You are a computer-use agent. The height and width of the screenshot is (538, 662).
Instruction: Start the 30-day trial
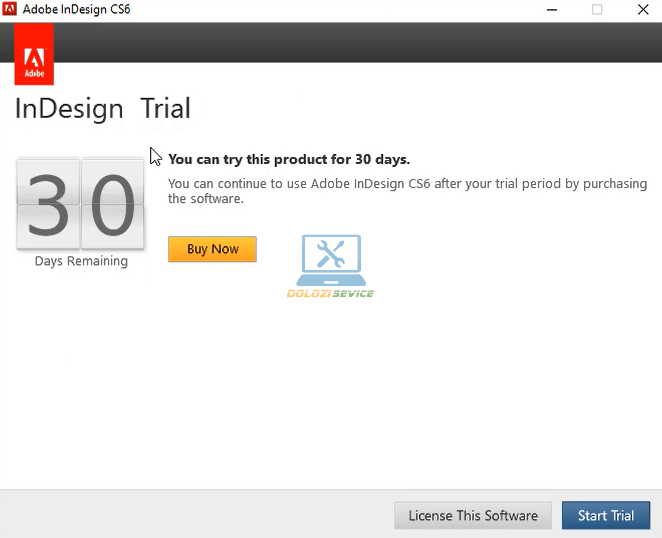click(x=606, y=516)
